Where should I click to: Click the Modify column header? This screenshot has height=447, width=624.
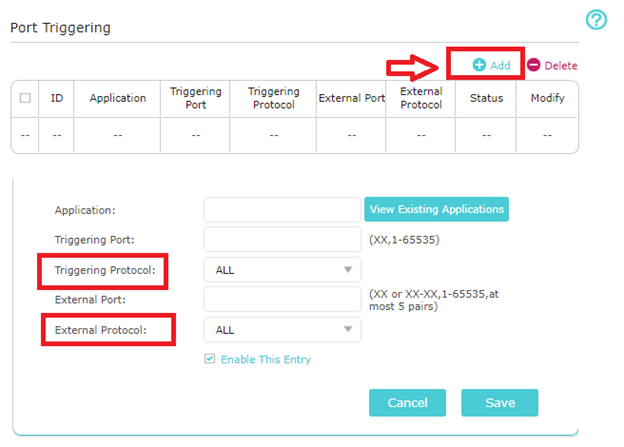coord(548,98)
